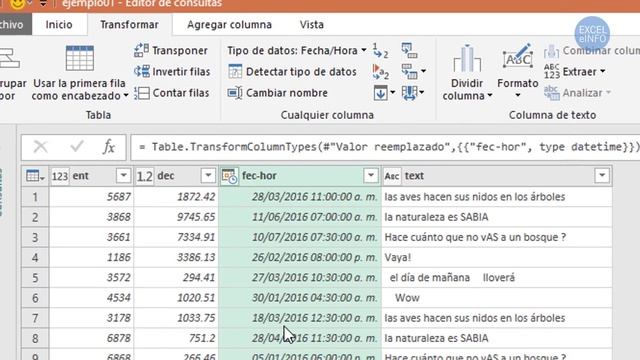Open fec-hor column filter dropdown
640x360 pixels.
(x=371, y=176)
